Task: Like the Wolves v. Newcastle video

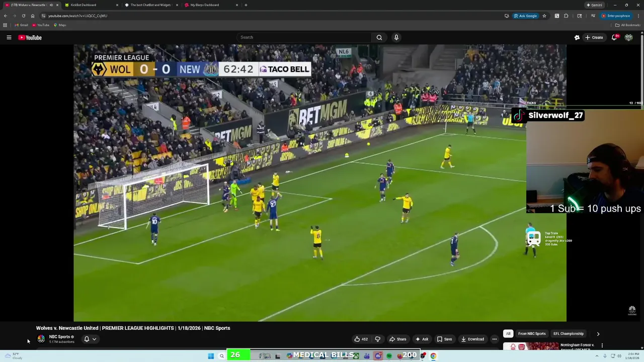Action: coord(361,339)
